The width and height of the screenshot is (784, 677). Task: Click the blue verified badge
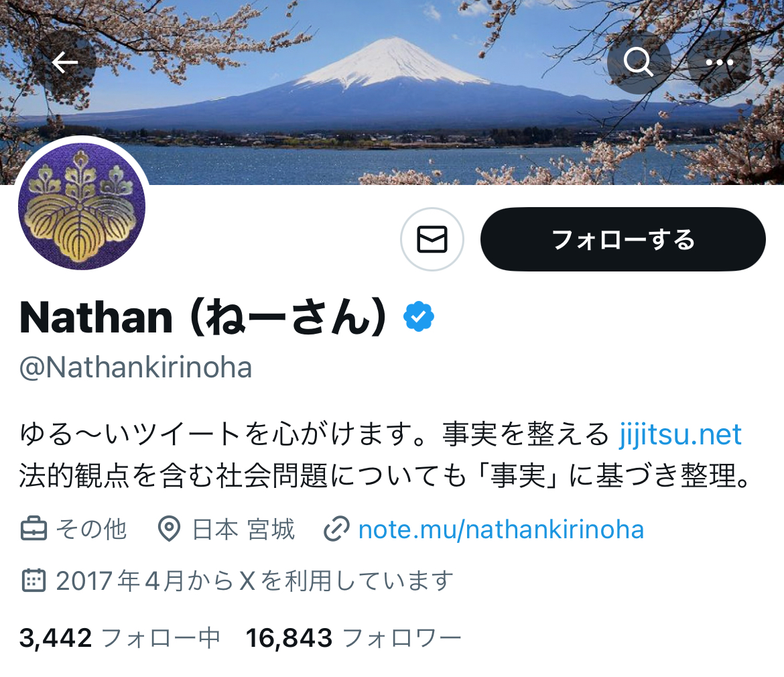(419, 316)
